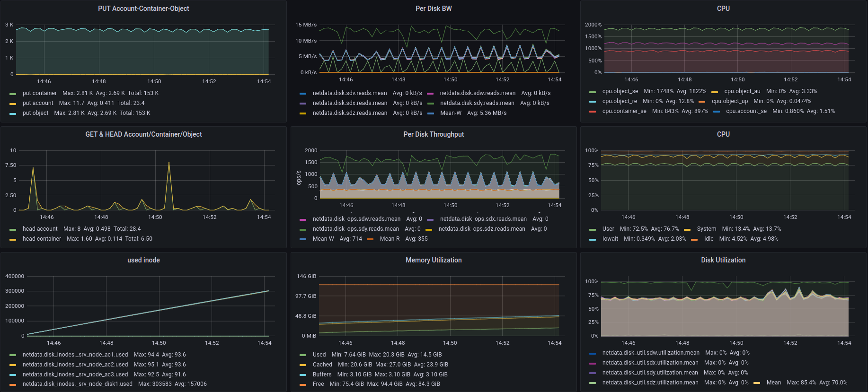Open the Memory Utilization panel header
This screenshot has height=392, width=868.
click(x=433, y=260)
